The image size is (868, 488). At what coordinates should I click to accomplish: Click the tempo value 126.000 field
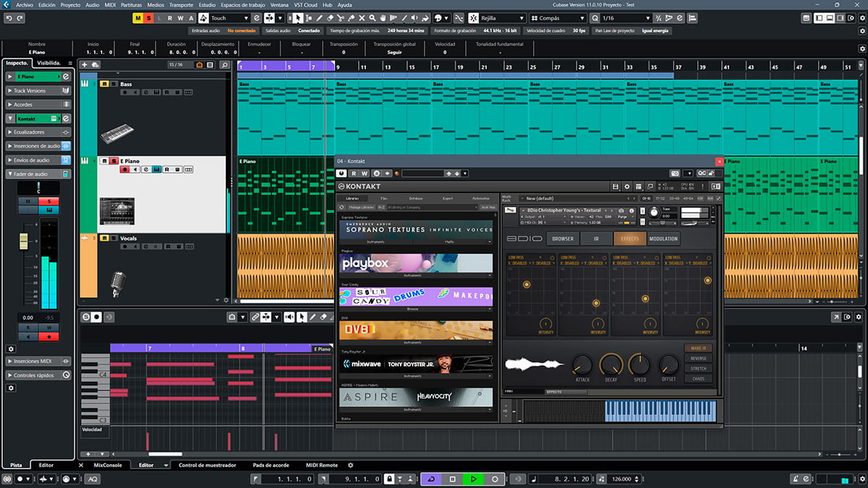(x=621, y=479)
